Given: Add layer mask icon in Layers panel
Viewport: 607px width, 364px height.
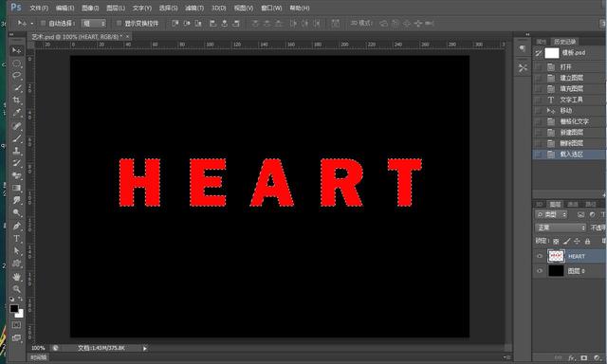Looking at the screenshot, I should [584, 358].
